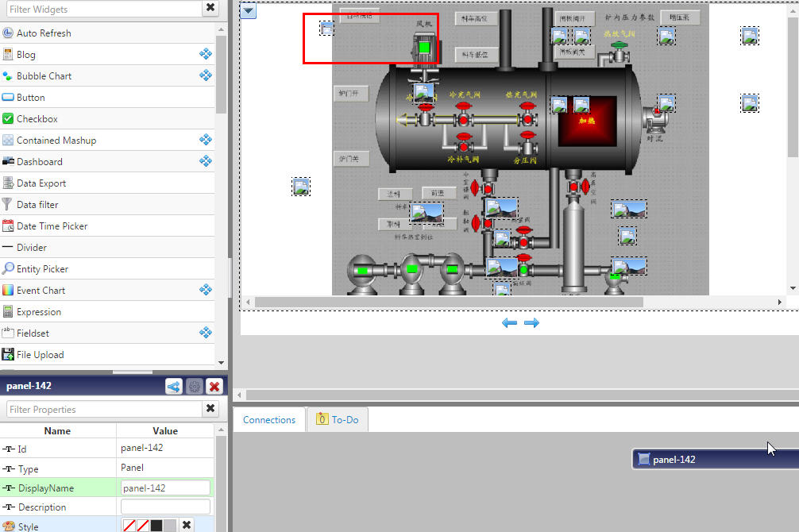
Task: Select the Divider widget entry
Action: coord(107,247)
